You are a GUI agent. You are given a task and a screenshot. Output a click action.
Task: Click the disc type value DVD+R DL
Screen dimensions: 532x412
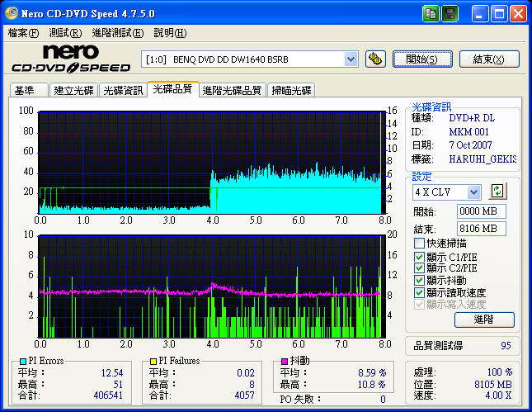(x=472, y=118)
